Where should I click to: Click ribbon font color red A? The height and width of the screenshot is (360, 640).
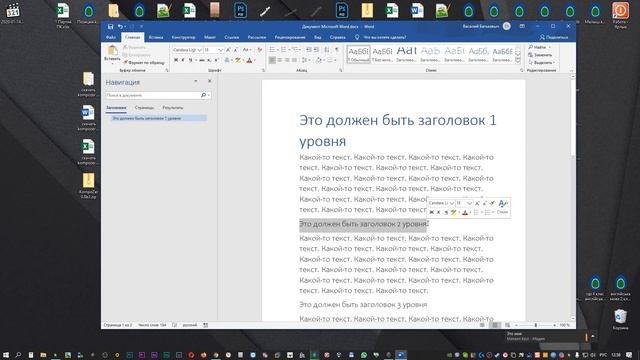(249, 60)
